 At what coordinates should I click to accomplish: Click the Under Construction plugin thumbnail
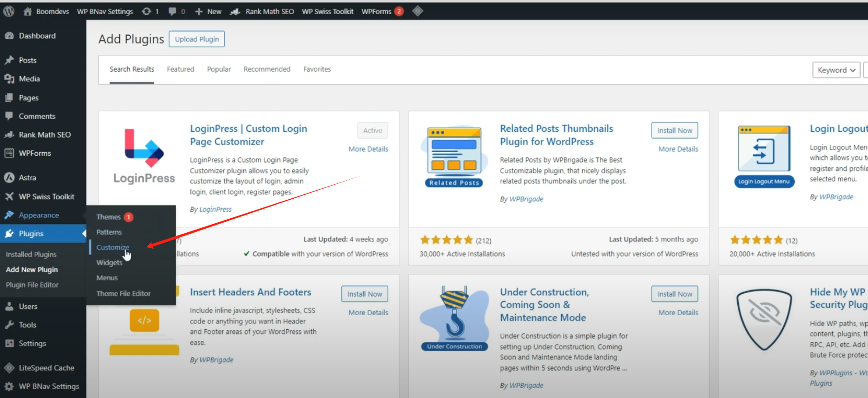(x=454, y=318)
